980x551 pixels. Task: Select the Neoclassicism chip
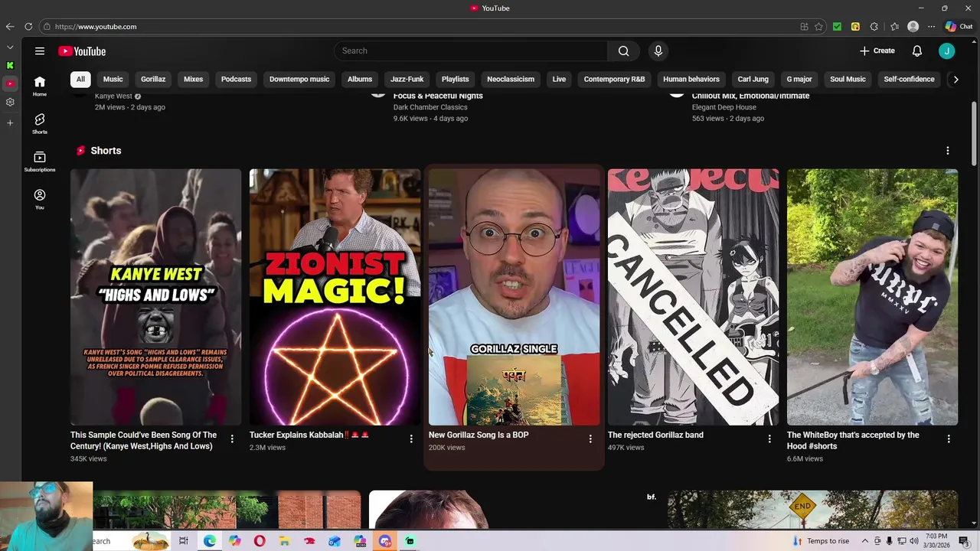511,79
